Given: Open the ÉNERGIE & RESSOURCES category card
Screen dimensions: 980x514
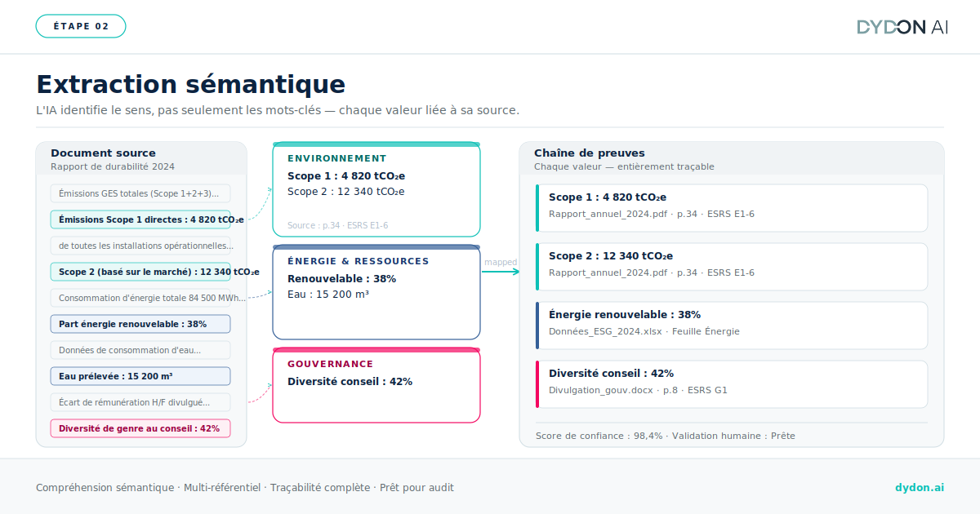Looking at the screenshot, I should tap(376, 292).
